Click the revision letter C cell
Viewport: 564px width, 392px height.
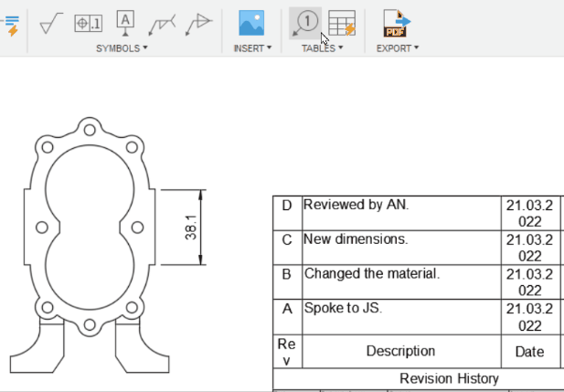point(287,248)
